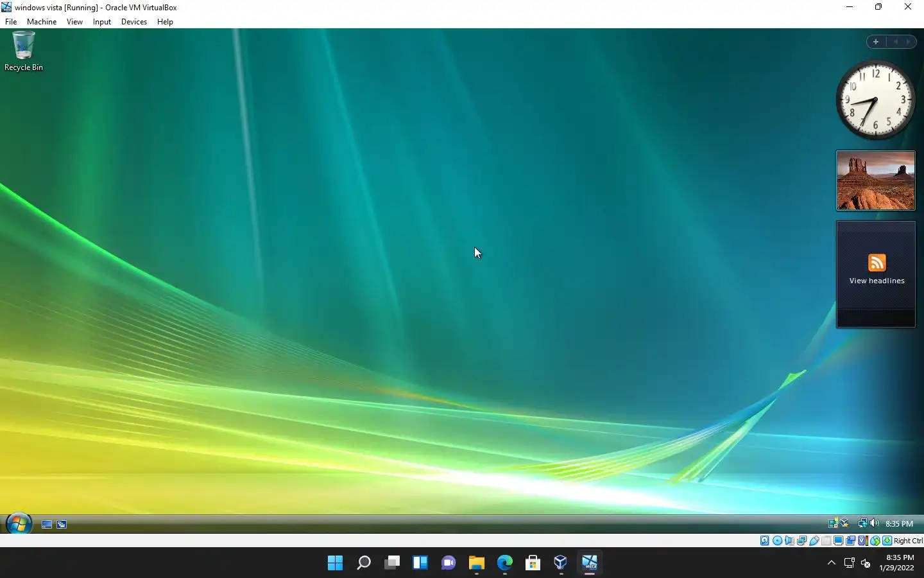Click the keyboard capture arrow indicator
924x578 pixels.
[887, 541]
